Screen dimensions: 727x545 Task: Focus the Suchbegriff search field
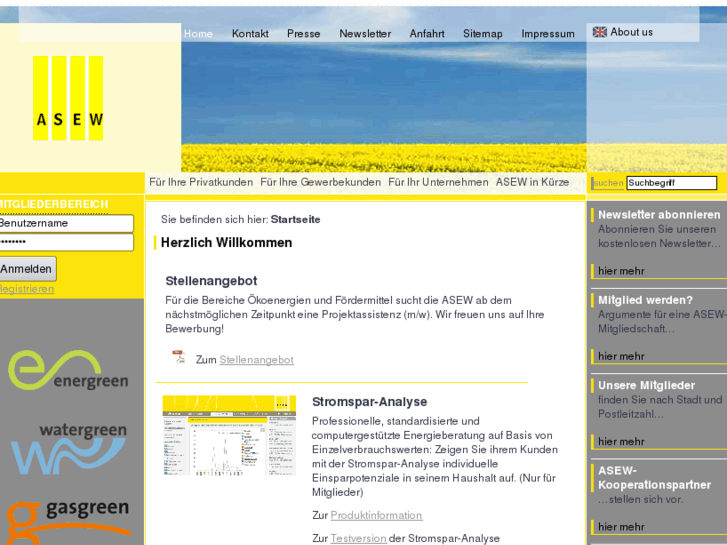tap(671, 183)
